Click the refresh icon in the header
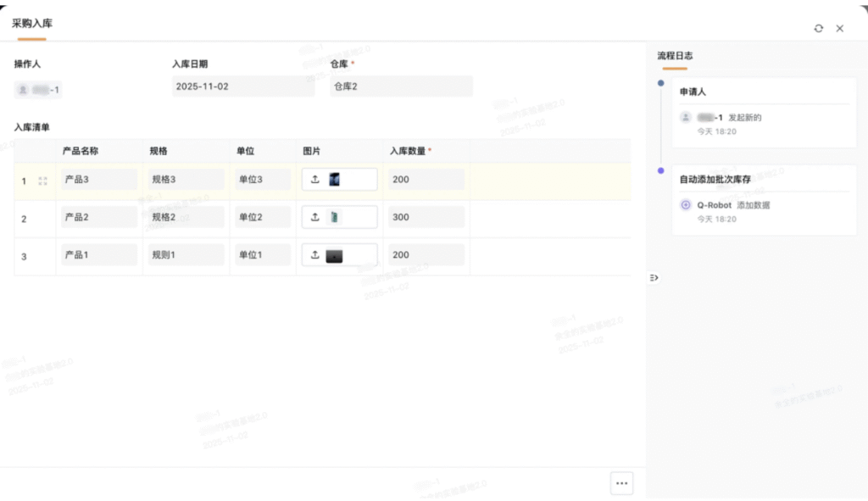The image size is (868, 501). tap(818, 28)
